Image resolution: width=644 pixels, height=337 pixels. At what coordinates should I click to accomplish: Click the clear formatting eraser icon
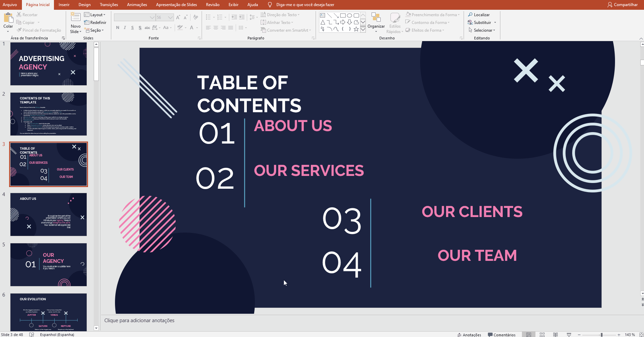click(196, 17)
